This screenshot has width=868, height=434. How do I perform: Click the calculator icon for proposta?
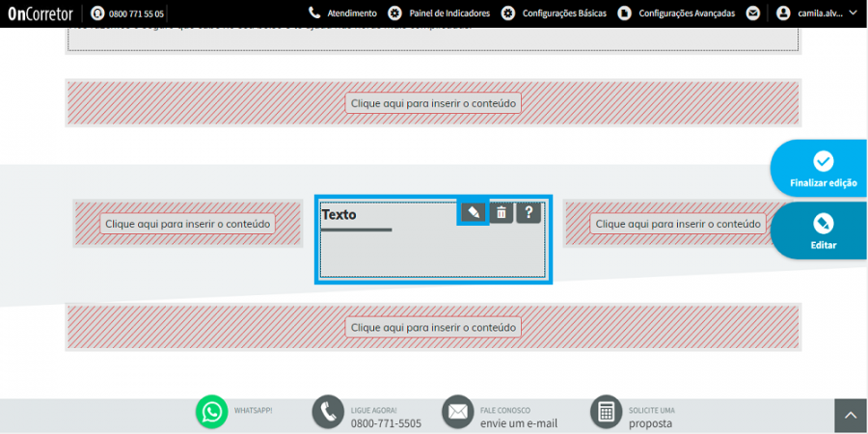[x=607, y=412]
